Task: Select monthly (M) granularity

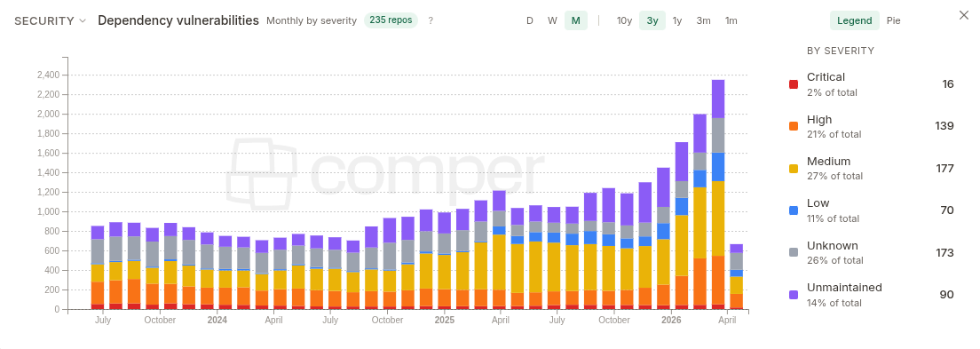Action: click(x=575, y=20)
